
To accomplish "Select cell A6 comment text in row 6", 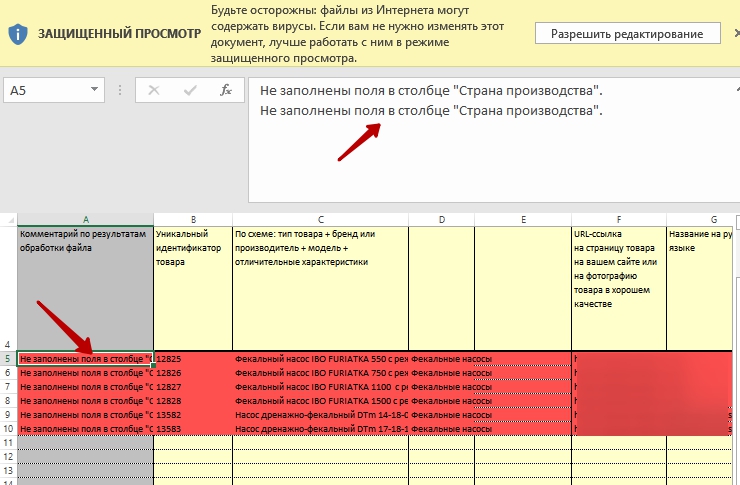I will coord(85,373).
